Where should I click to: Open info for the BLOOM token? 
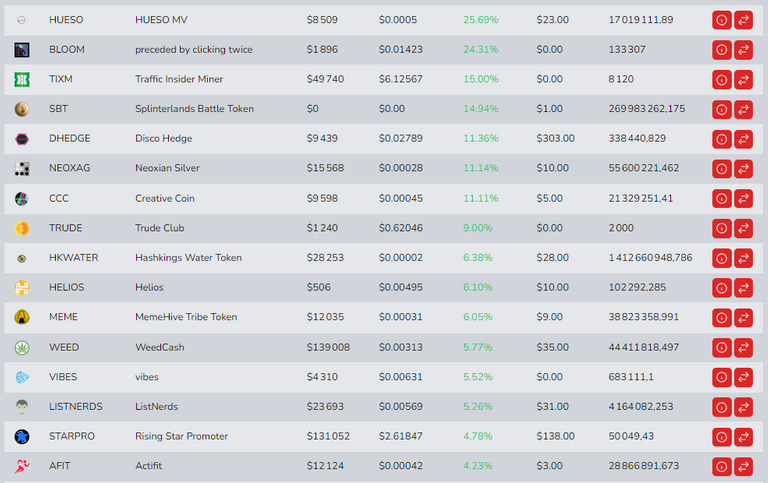tap(721, 50)
